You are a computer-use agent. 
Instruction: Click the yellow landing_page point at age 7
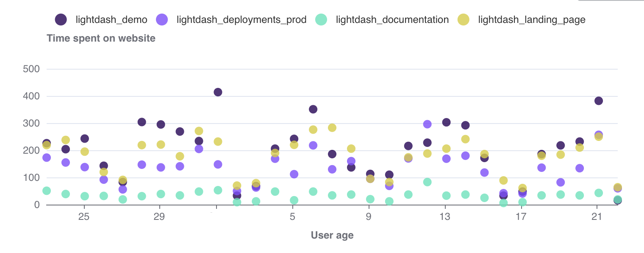click(x=332, y=128)
